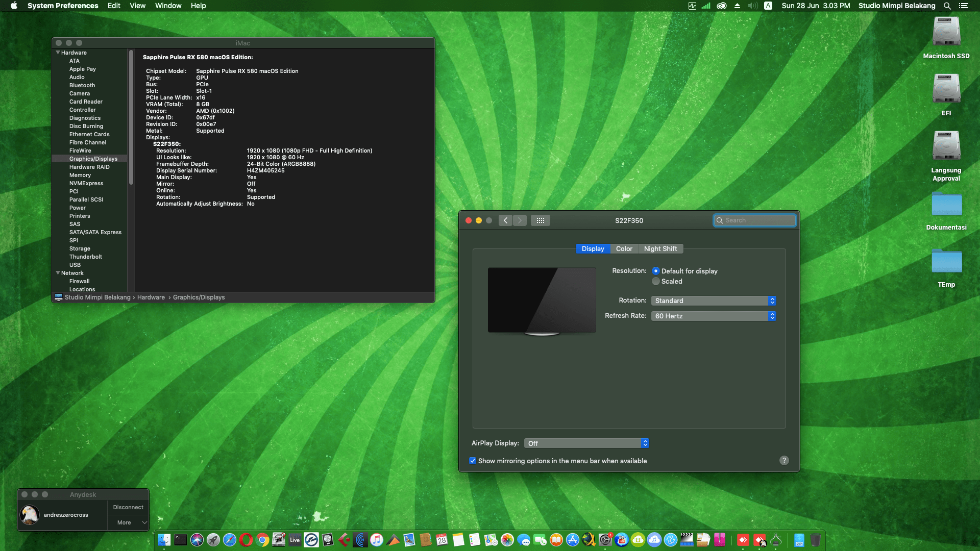The width and height of the screenshot is (980, 551).
Task: Collapse the Hardware section in the sidebar
Action: [58, 53]
